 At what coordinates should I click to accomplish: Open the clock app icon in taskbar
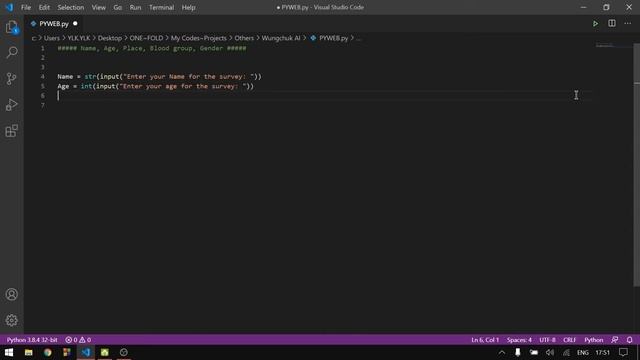click(124, 352)
